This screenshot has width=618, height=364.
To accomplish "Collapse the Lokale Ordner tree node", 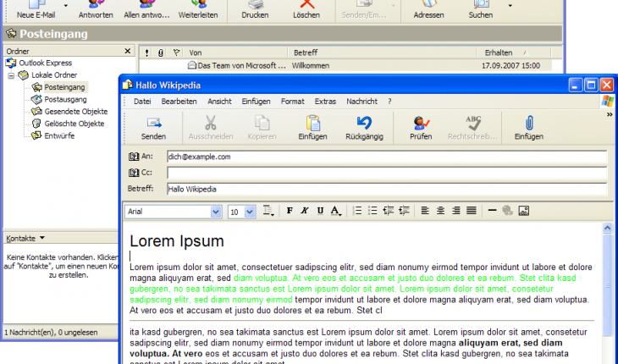I will click(x=11, y=75).
